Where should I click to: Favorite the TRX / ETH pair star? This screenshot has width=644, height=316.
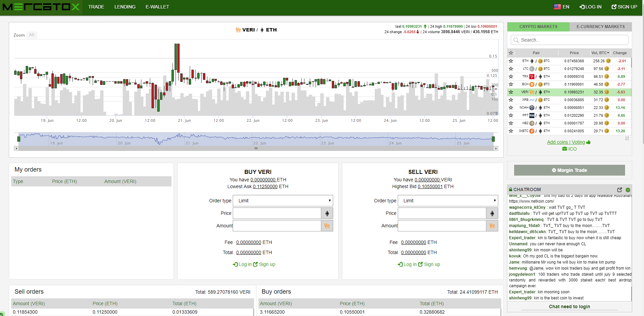(x=511, y=76)
